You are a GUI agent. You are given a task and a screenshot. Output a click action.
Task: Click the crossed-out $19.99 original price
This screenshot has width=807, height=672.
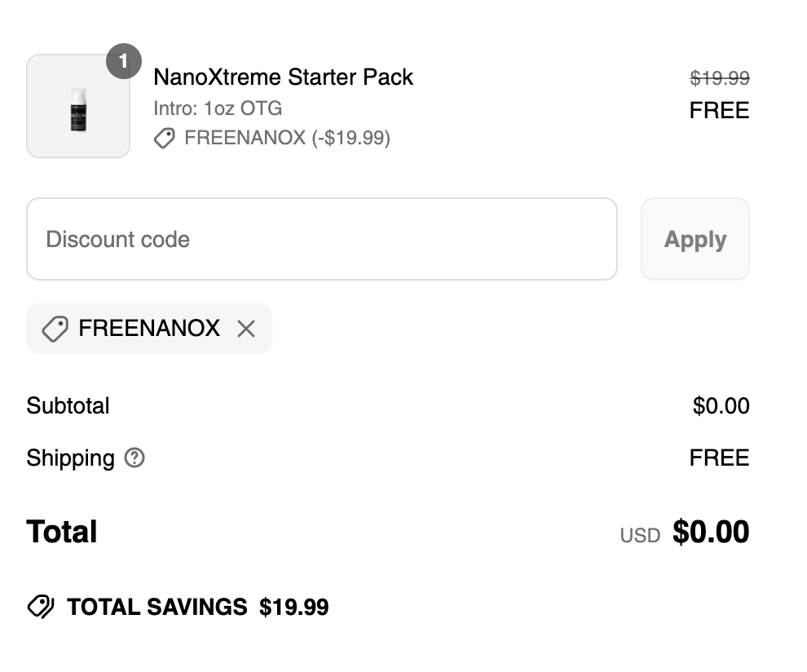pos(719,78)
